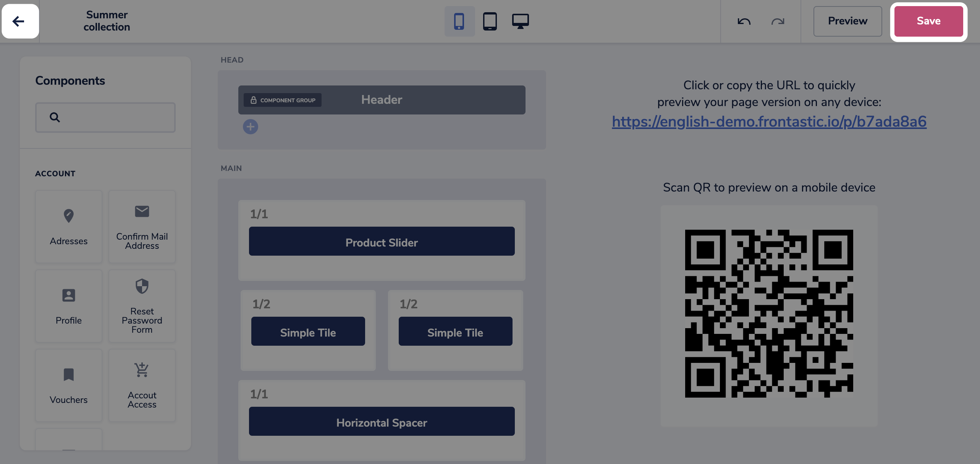The width and height of the screenshot is (980, 464).
Task: Switch to tablet device view
Action: (490, 21)
